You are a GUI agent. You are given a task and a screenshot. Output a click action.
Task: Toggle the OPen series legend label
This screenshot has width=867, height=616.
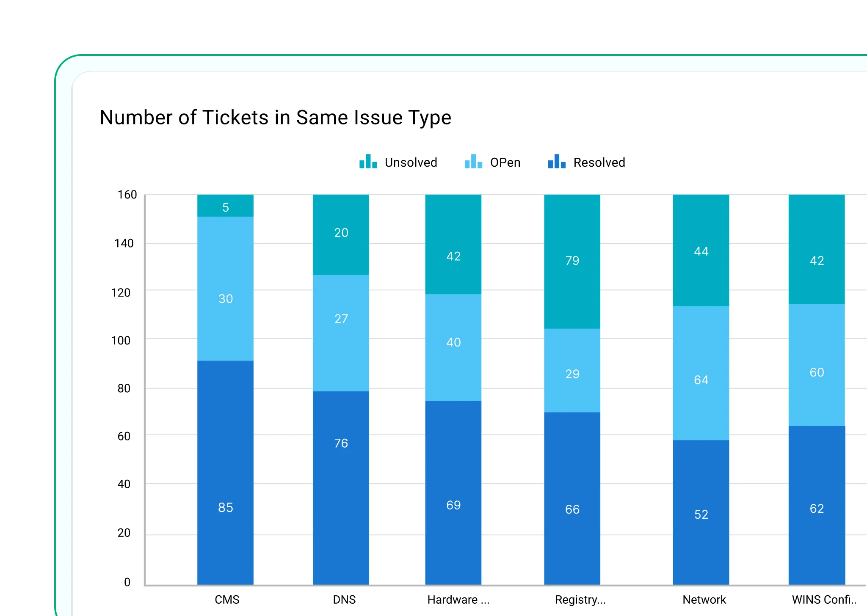coord(505,162)
